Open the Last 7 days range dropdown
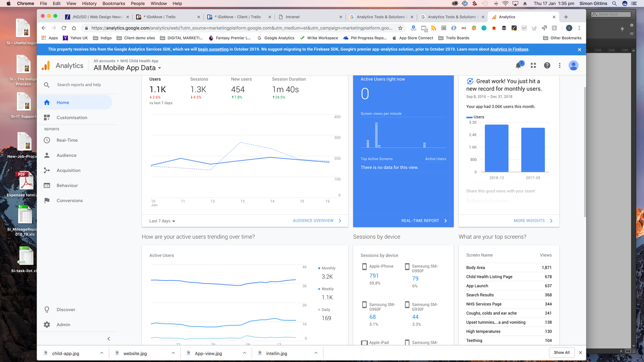644x362 pixels. click(162, 221)
